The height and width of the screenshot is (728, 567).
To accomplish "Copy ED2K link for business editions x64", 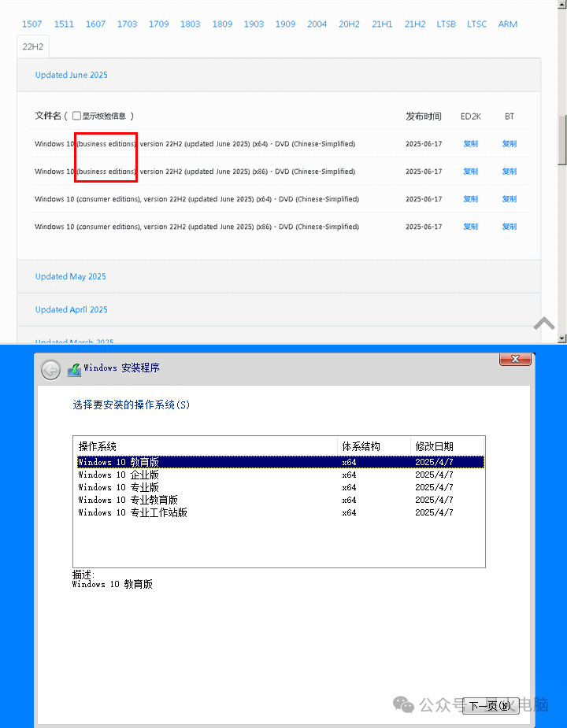I will 470,144.
